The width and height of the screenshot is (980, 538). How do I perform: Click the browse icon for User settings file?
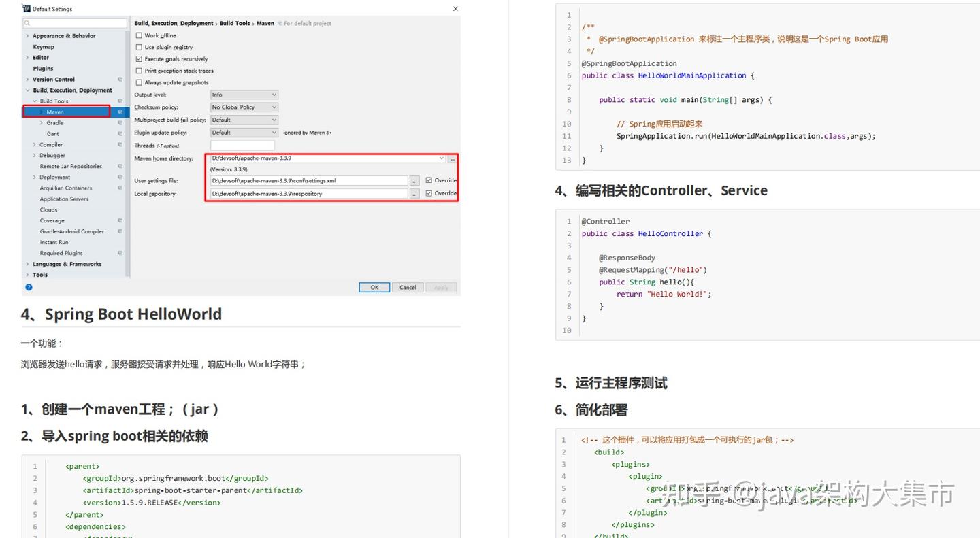coord(414,180)
